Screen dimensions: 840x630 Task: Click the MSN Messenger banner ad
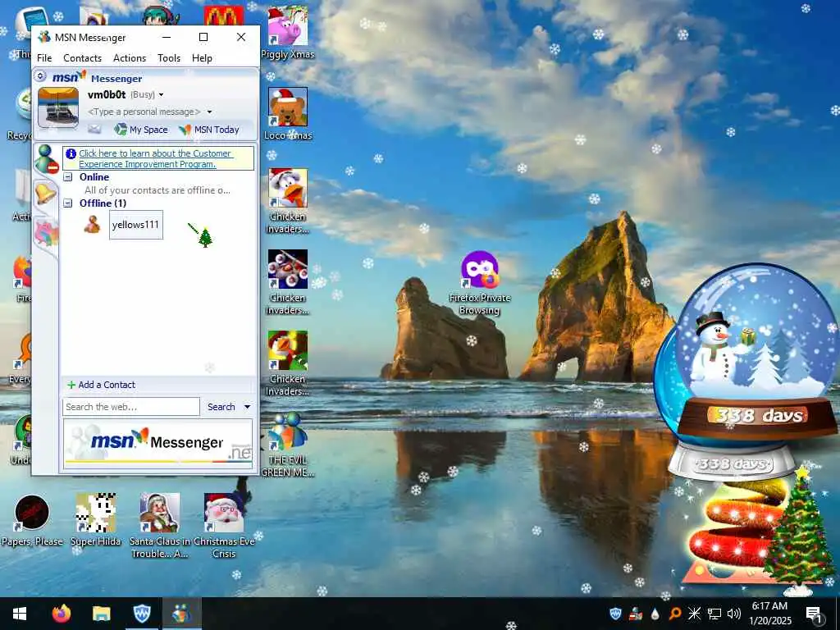157,444
